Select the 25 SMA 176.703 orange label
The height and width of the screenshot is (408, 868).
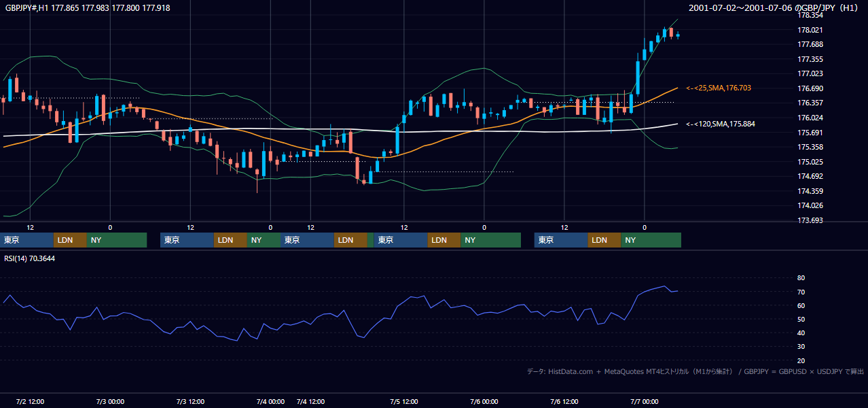click(719, 88)
